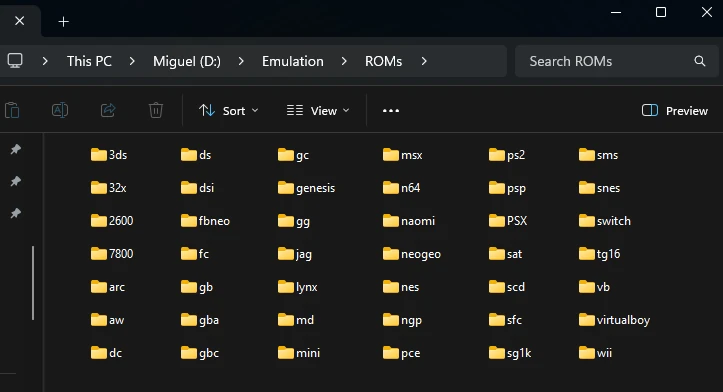This screenshot has width=723, height=392.
Task: Click the Delete trash icon
Action: point(156,110)
